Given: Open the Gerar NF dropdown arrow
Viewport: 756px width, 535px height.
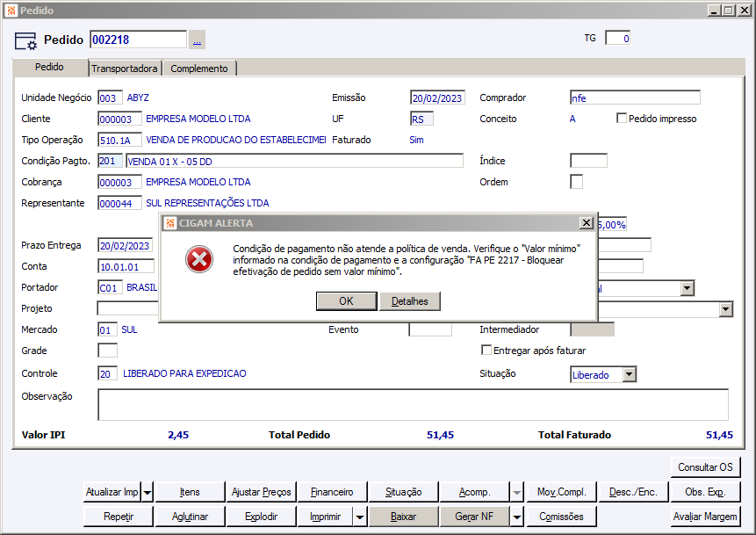Looking at the screenshot, I should click(x=517, y=517).
